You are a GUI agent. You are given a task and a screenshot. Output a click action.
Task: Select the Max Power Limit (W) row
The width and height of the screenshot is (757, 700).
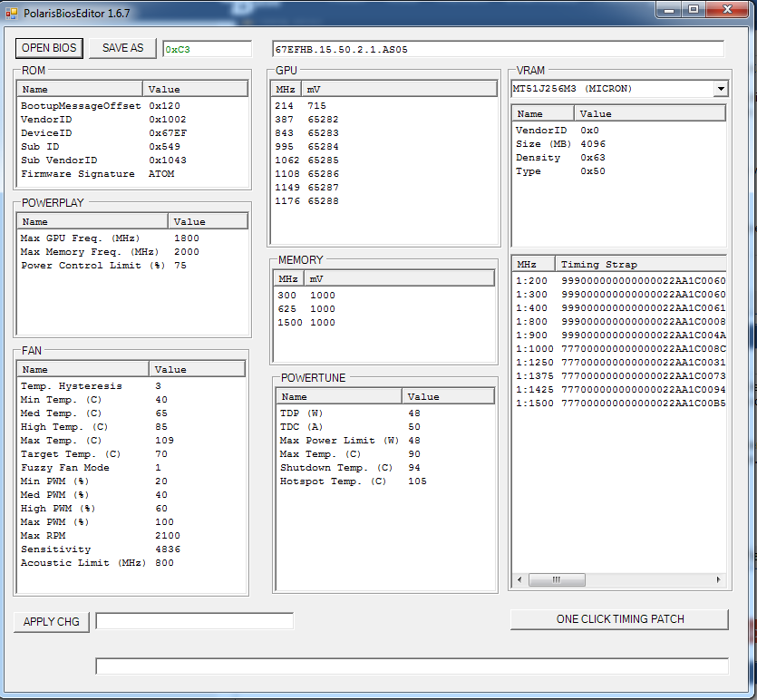click(x=385, y=441)
